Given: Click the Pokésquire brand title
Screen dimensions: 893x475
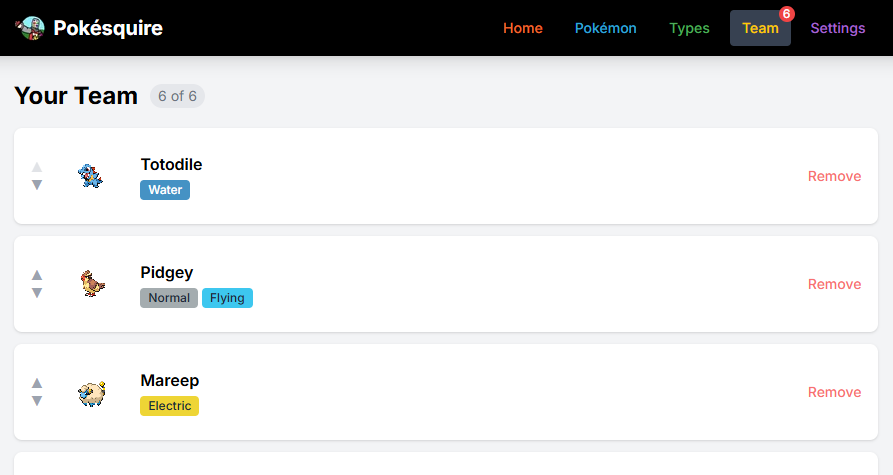Looking at the screenshot, I should point(108,28).
